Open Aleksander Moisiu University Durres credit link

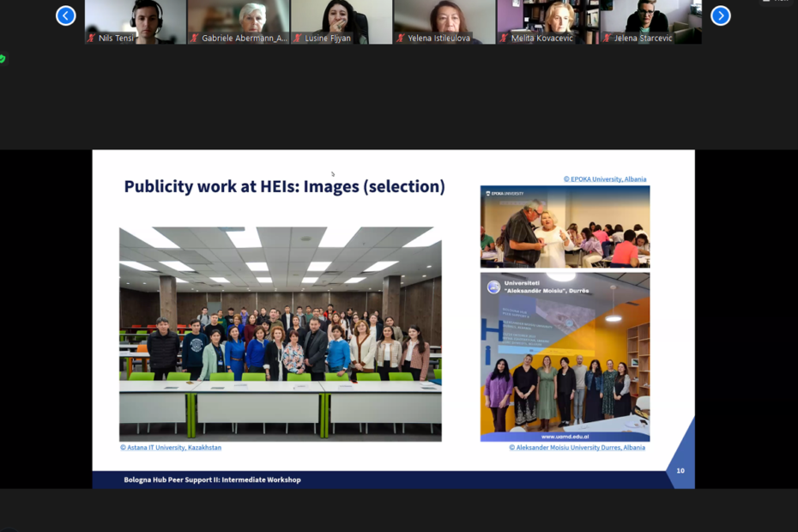[577, 448]
